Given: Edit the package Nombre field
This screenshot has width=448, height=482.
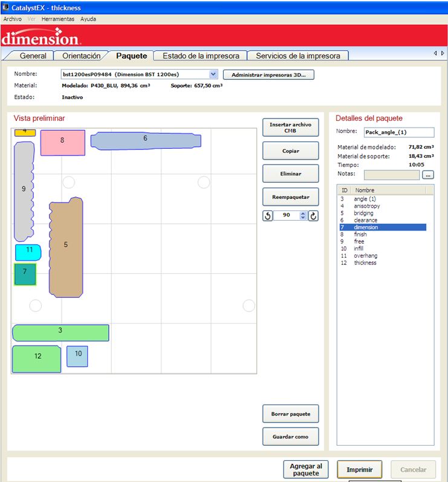Looking at the screenshot, I should (399, 132).
